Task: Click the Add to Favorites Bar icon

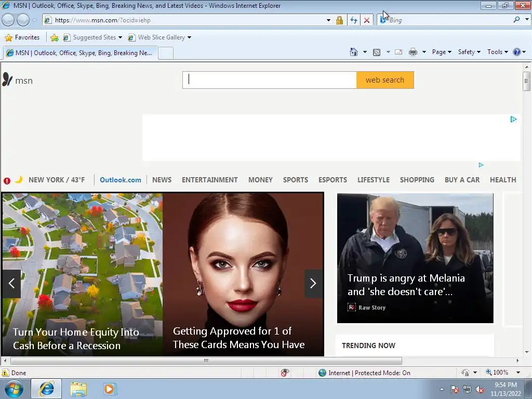Action: (54, 37)
